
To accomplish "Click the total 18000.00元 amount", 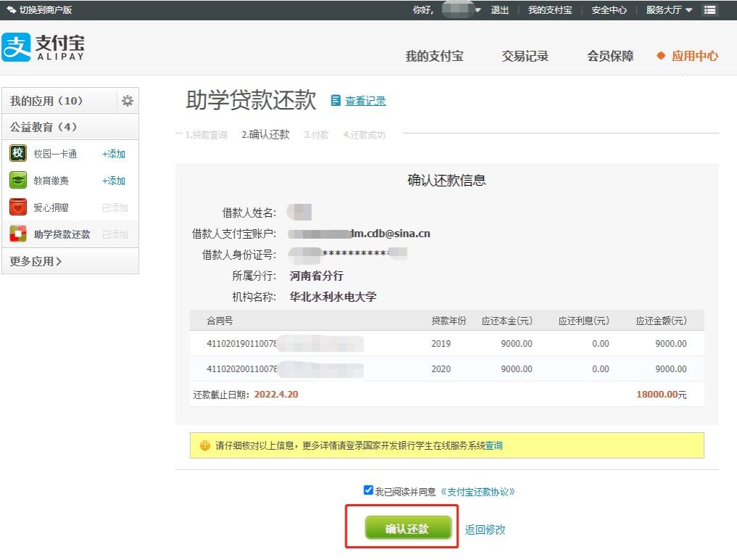I will (662, 394).
